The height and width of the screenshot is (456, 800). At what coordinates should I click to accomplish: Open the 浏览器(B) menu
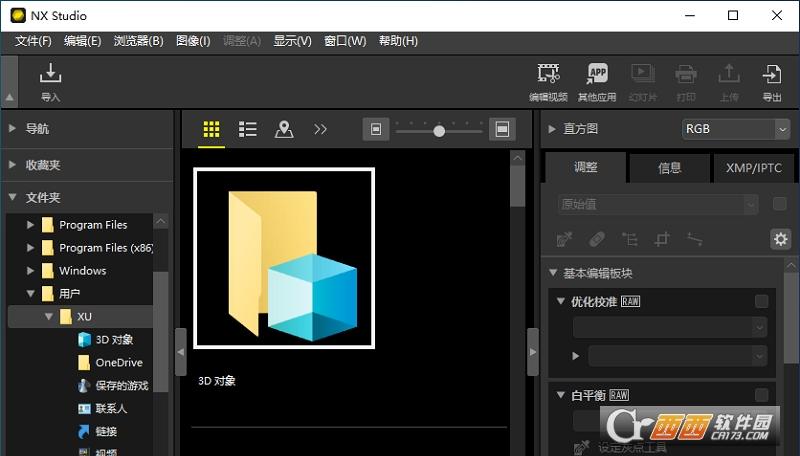point(138,41)
